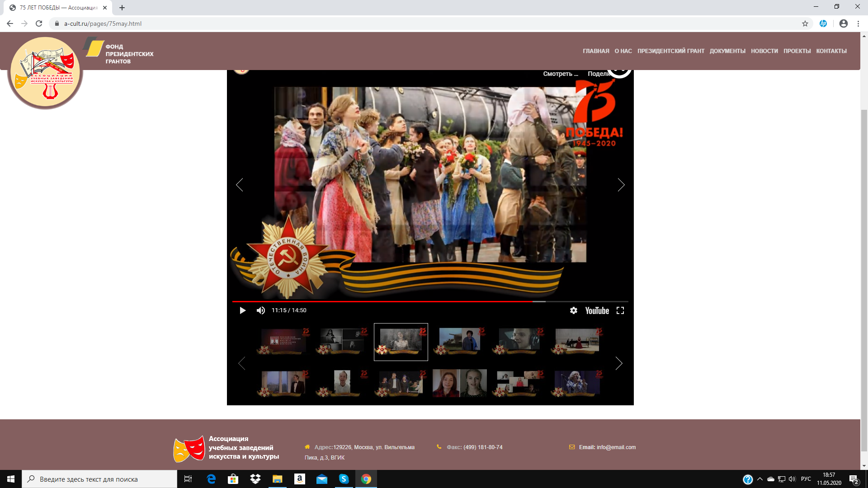Open Mail app from taskbar
This screenshot has width=868, height=488.
[322, 479]
